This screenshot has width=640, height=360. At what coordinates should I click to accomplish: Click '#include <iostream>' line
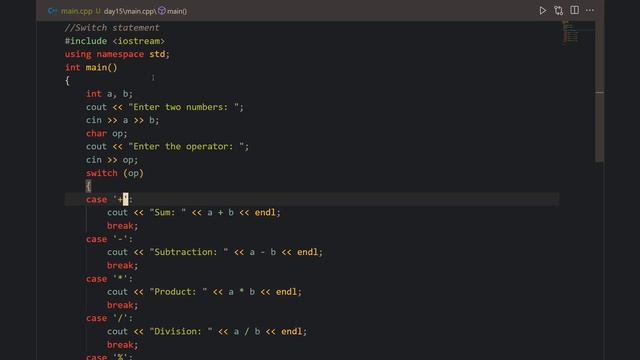click(115, 41)
